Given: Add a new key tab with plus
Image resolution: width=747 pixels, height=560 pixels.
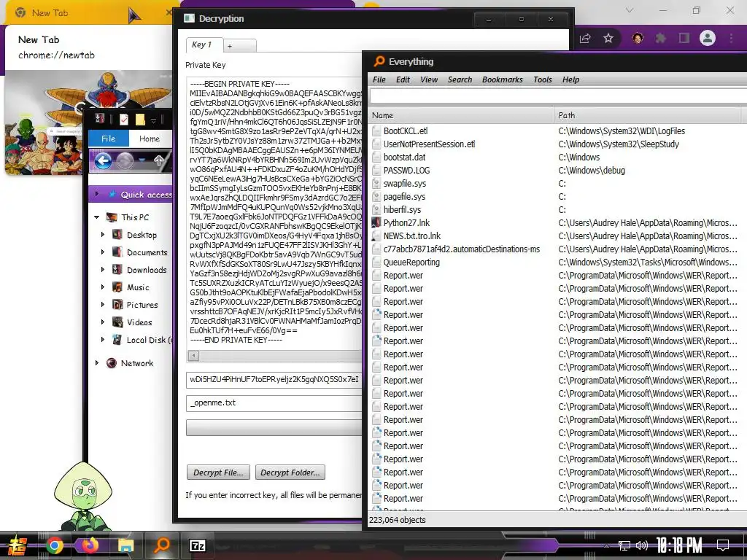Looking at the screenshot, I should coord(239,46).
